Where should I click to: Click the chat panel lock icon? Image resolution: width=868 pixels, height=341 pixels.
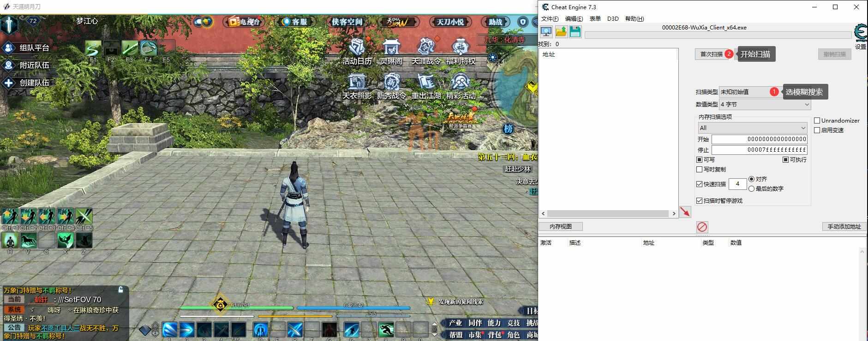click(x=121, y=289)
